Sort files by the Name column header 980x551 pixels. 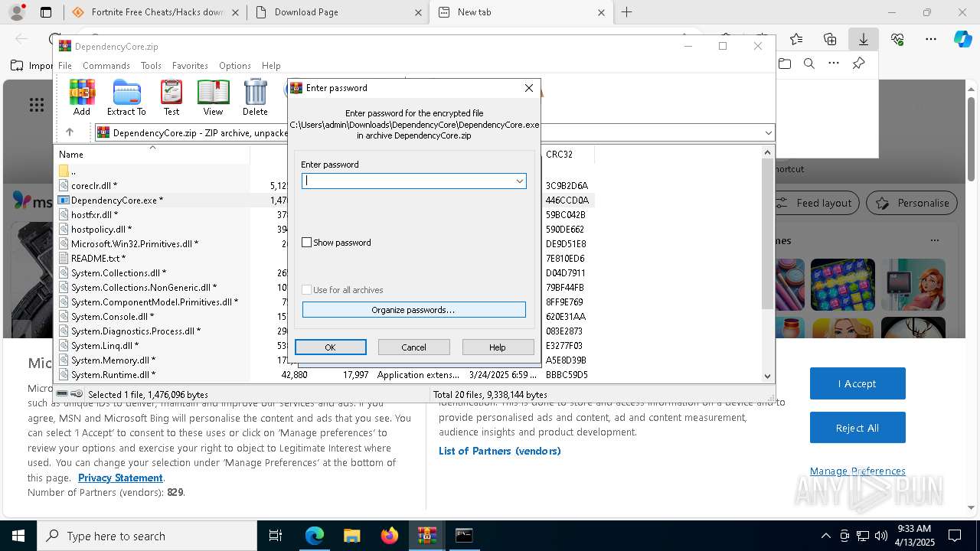(x=152, y=154)
